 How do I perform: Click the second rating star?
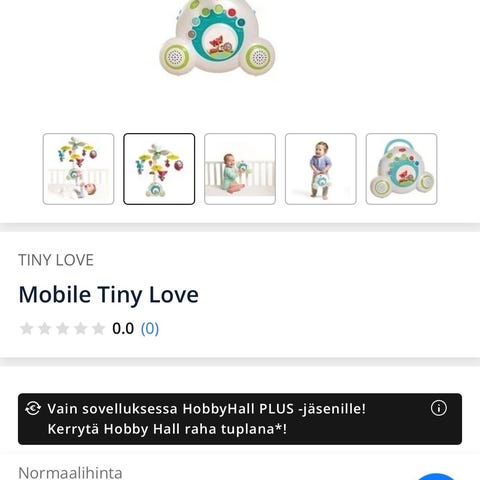click(45, 329)
